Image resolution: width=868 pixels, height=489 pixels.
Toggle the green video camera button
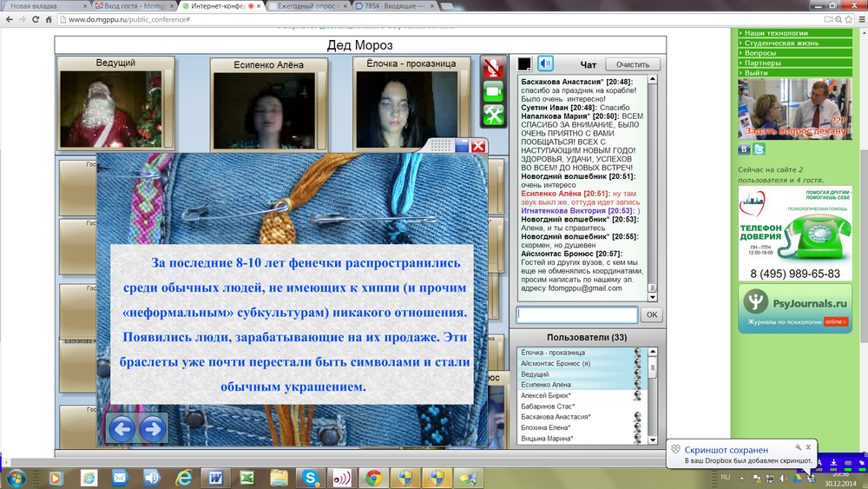point(493,91)
